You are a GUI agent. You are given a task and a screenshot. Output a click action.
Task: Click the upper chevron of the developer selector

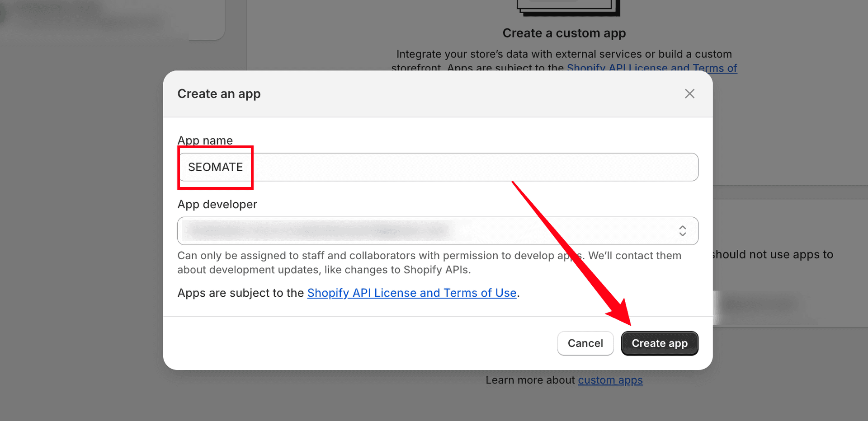click(x=683, y=228)
